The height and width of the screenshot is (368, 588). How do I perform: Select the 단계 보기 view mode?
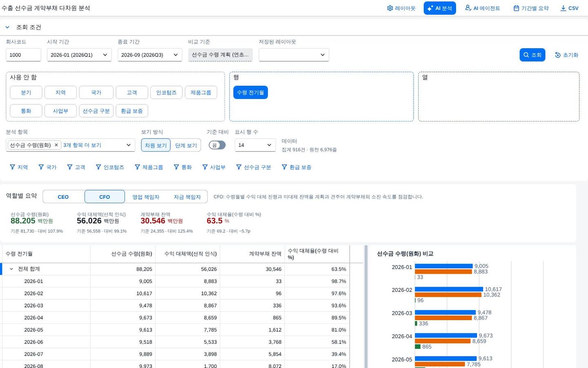pyautogui.click(x=186, y=145)
